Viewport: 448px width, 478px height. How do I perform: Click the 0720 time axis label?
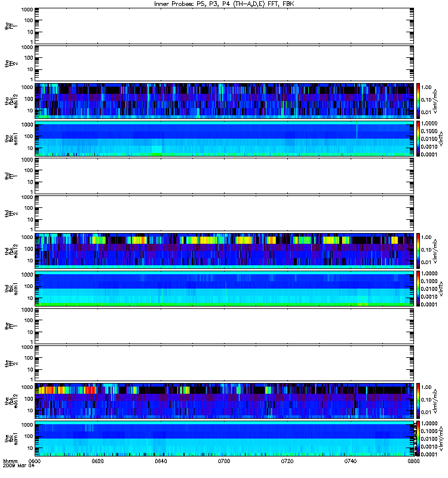[287, 461]
